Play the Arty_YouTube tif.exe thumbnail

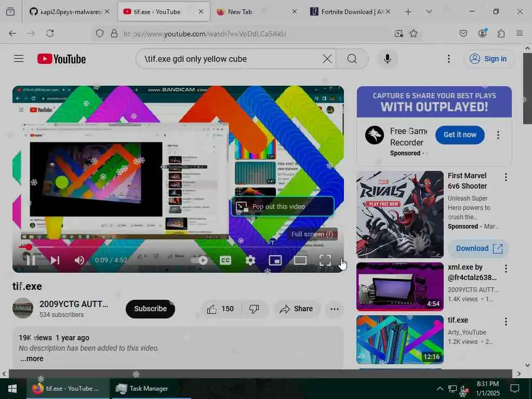click(x=400, y=340)
